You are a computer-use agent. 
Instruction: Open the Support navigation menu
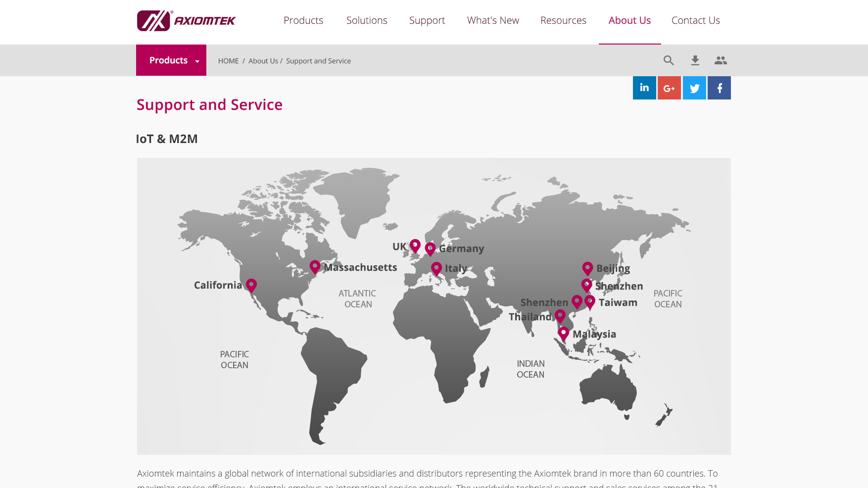tap(427, 20)
